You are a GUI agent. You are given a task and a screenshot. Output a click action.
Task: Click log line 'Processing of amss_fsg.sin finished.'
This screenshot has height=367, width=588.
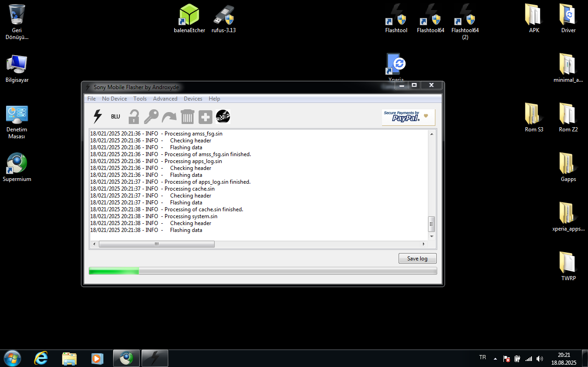click(208, 154)
